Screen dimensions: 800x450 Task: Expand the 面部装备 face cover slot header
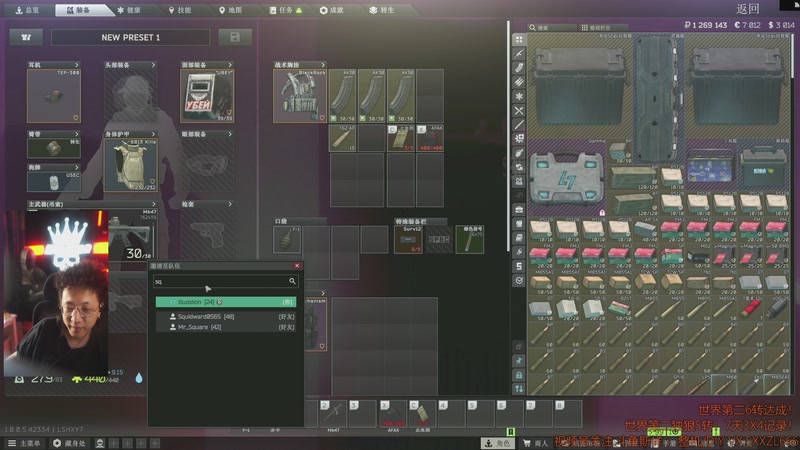pos(207,65)
